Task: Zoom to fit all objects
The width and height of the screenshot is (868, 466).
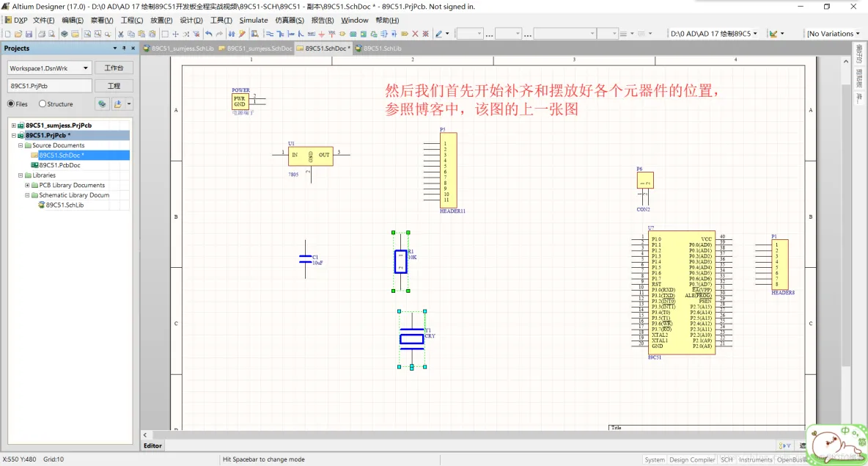Action: point(87,34)
